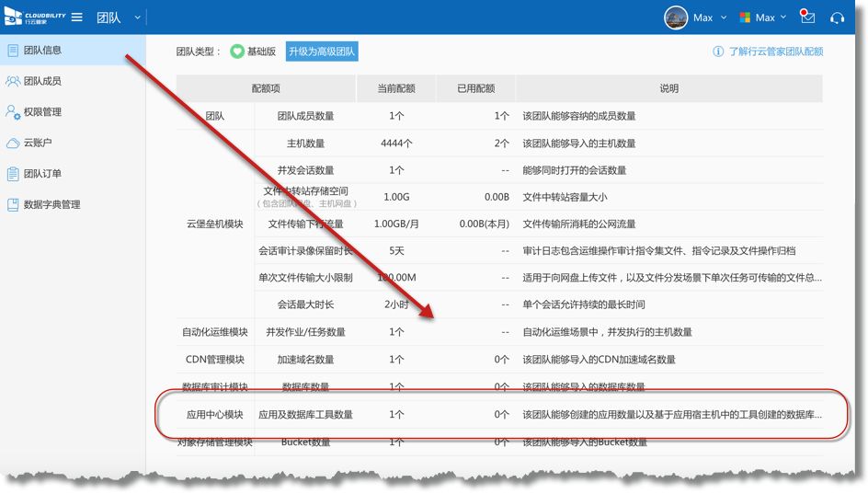Open 云账户 in the sidebar
Screen dimensions: 868x494
coord(73,143)
